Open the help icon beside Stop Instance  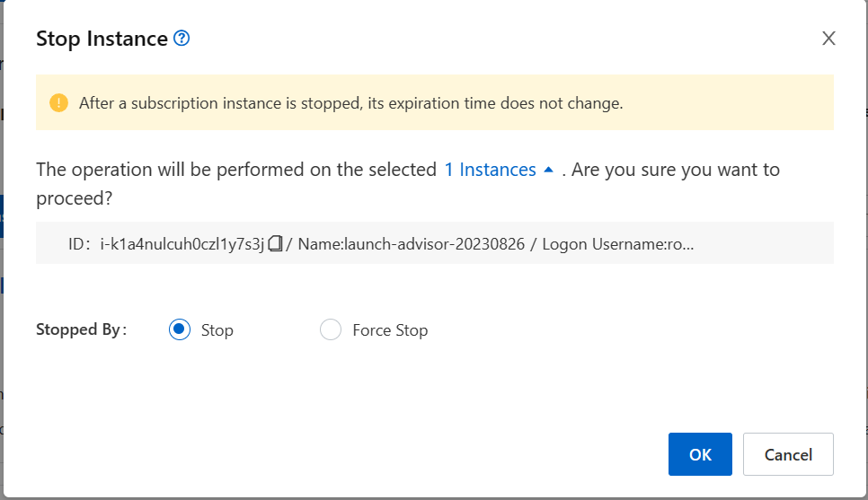tap(182, 39)
